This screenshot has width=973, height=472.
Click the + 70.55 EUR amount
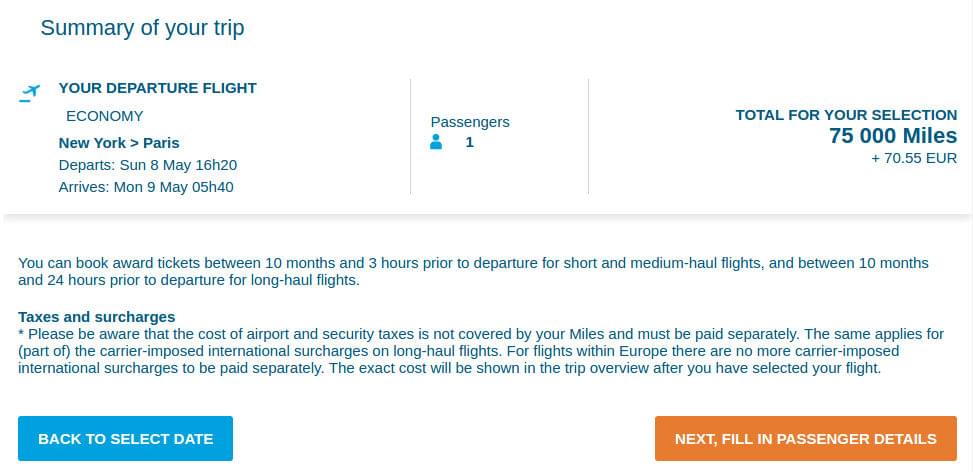pyautogui.click(x=914, y=158)
